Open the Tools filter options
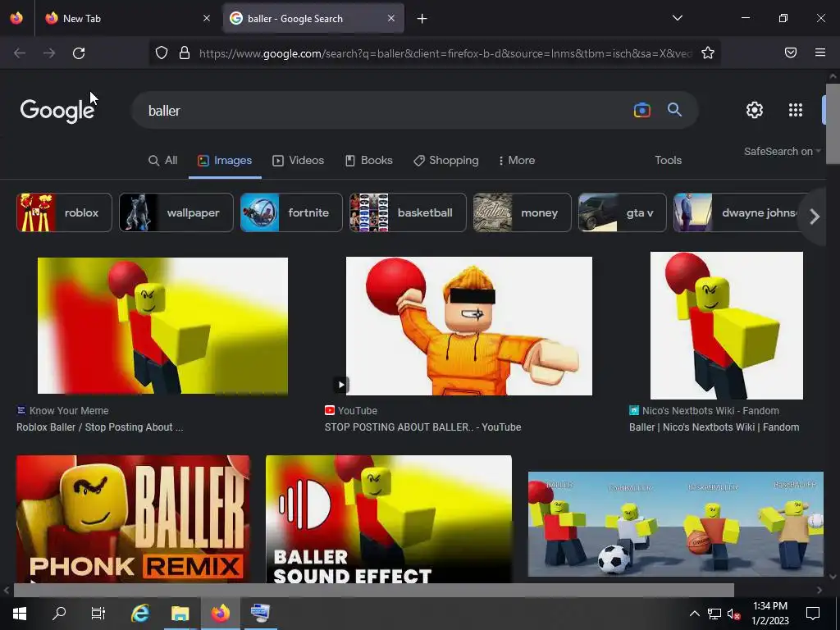Image resolution: width=840 pixels, height=630 pixels. pos(668,160)
